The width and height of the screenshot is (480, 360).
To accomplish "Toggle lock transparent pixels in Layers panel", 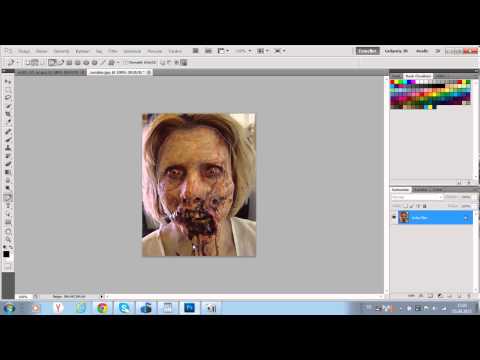I will (406, 206).
